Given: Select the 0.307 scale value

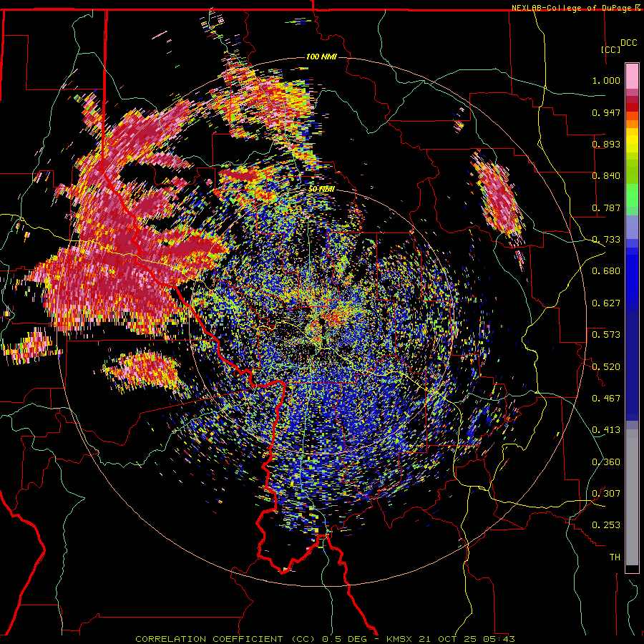Looking at the screenshot, I should 606,494.
